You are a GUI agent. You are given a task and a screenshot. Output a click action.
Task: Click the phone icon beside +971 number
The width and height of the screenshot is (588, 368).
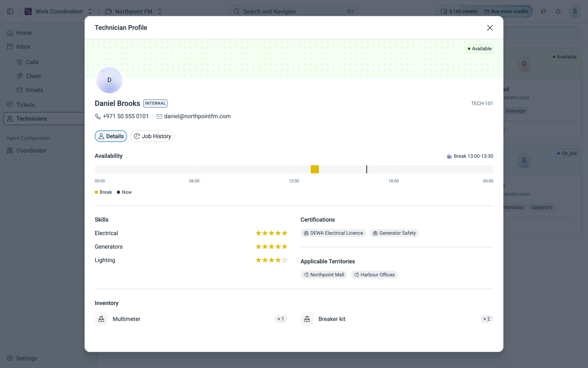click(x=98, y=117)
